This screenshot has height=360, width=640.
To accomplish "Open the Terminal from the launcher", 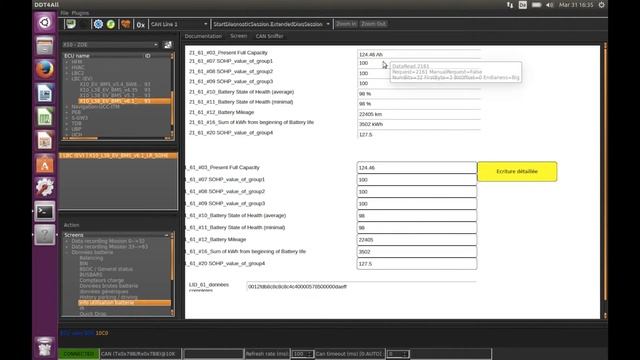I will point(44,211).
